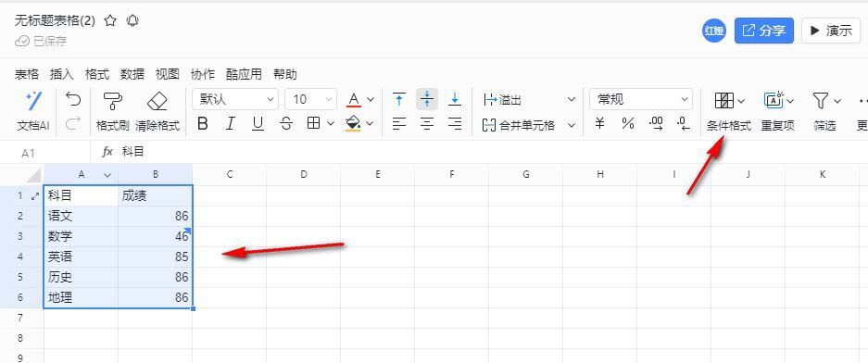Expand the fill color dropdown arrow
This screenshot has height=363, width=868.
[371, 123]
